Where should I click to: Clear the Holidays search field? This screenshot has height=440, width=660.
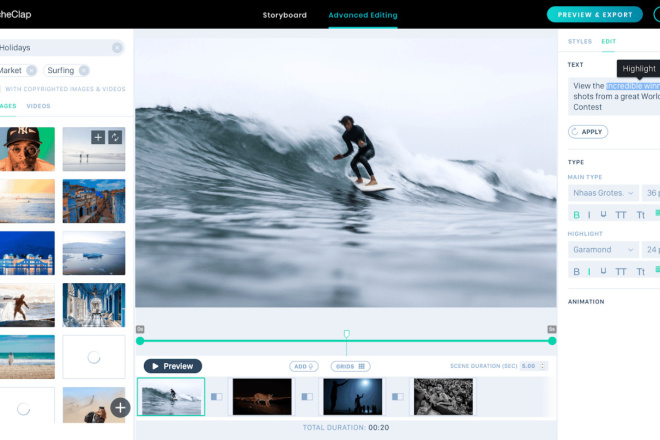tap(117, 48)
